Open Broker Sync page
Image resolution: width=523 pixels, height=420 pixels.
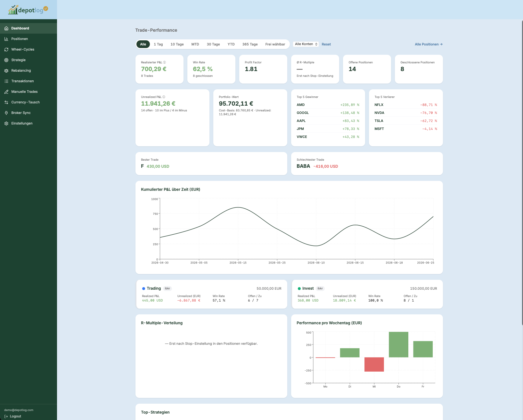tap(29, 113)
